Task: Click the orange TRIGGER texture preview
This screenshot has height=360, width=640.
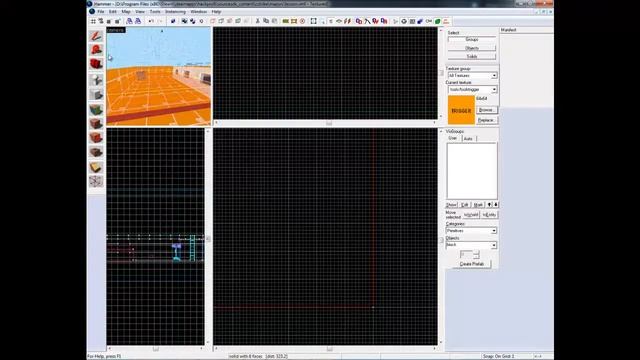Action: [x=461, y=110]
